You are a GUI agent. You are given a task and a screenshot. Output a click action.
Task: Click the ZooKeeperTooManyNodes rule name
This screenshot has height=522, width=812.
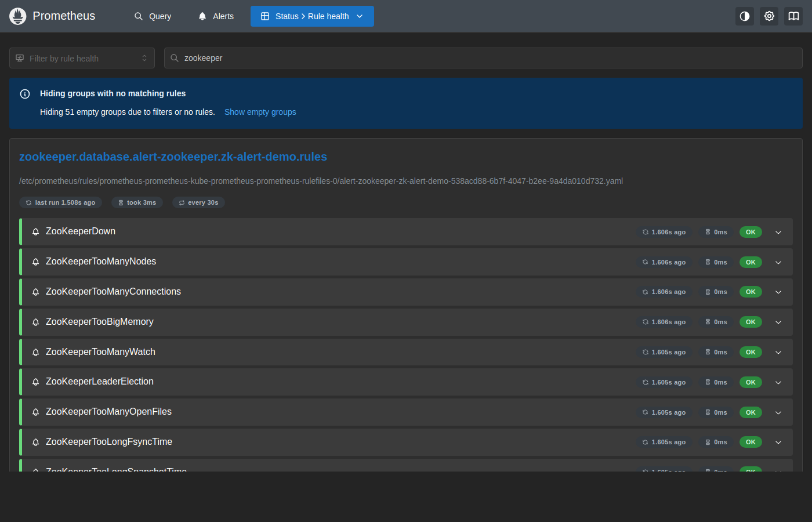[101, 262]
